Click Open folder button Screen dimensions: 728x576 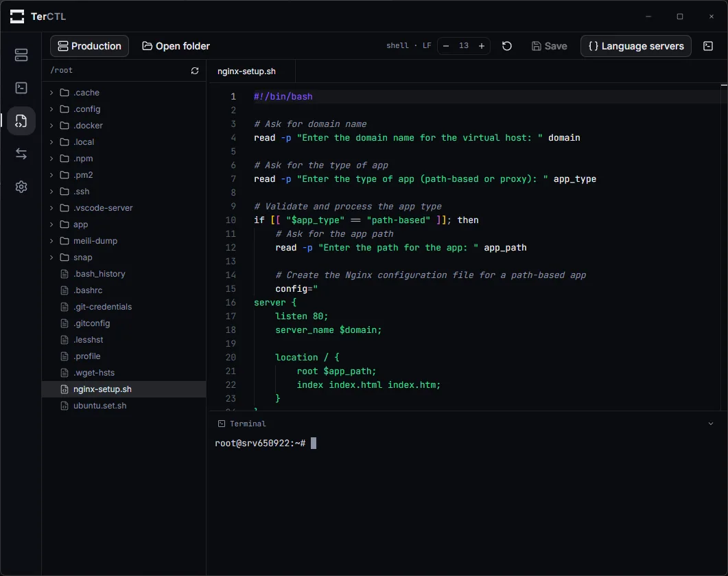(176, 46)
